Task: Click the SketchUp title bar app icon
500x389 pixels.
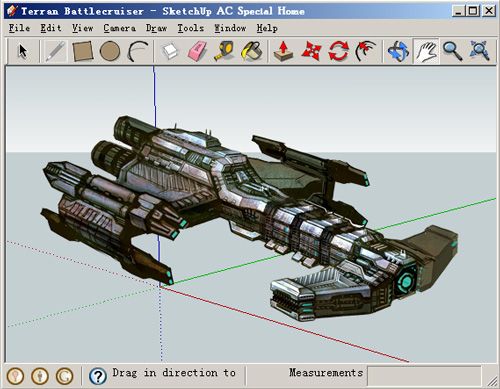Action: 12,11
